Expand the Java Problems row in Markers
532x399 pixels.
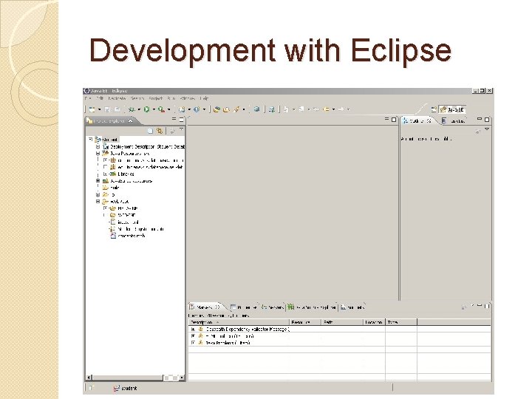[193, 343]
